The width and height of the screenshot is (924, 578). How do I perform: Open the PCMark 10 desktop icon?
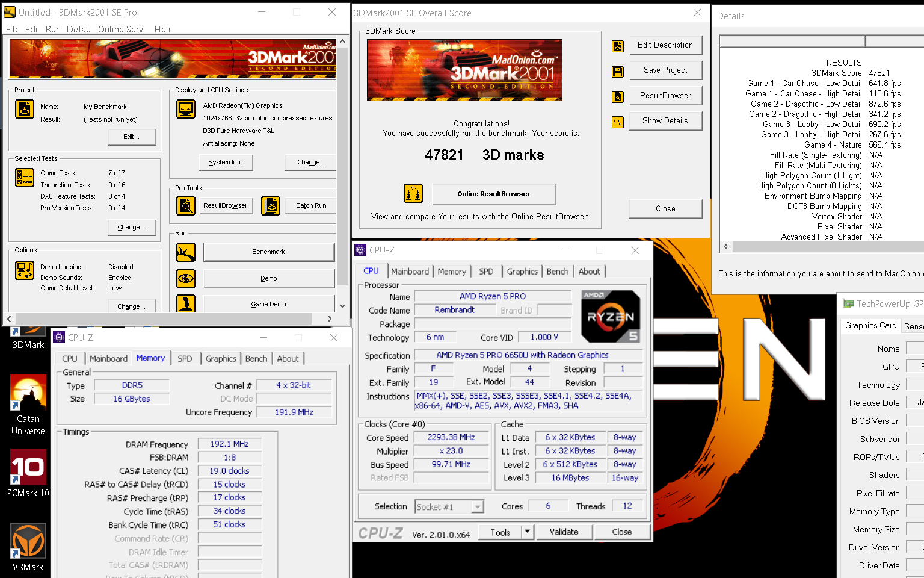tap(28, 473)
